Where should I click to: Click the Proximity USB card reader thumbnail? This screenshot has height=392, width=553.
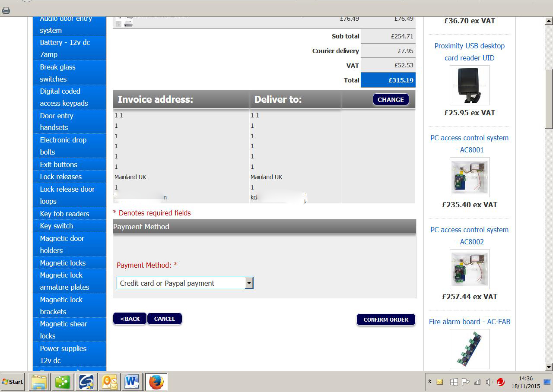[469, 85]
